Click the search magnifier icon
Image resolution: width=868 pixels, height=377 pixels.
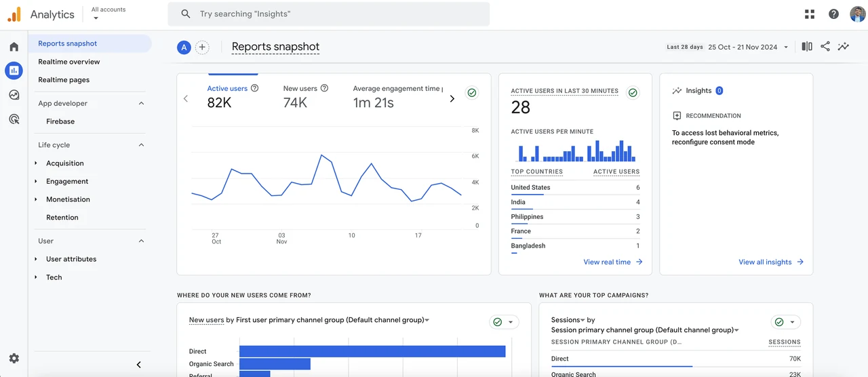[x=186, y=14]
